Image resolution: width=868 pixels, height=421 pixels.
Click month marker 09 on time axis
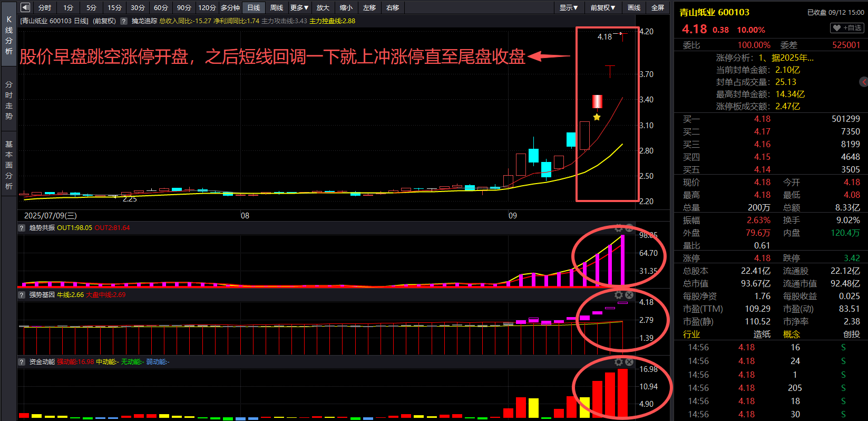point(513,216)
